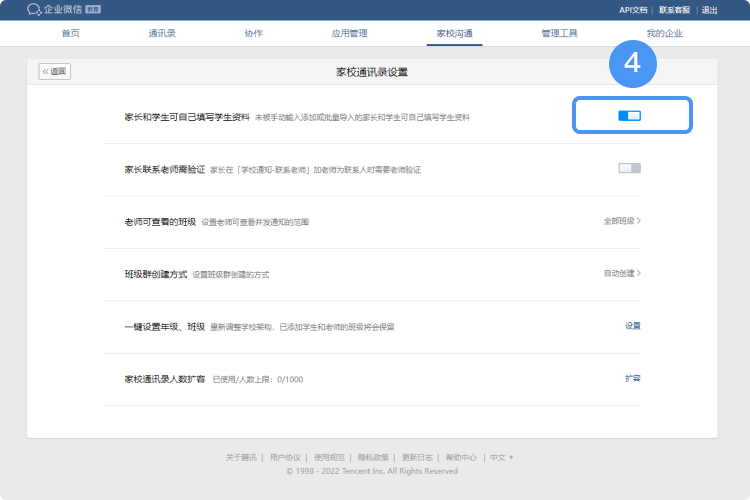
Task: Click the 老师可查看的班级 label
Action: (160, 222)
